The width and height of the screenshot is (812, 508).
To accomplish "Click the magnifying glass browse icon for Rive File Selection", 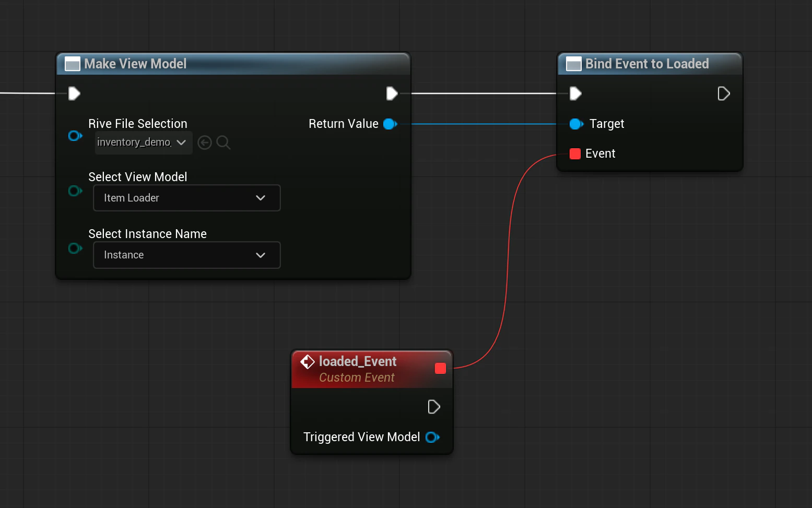I will (x=223, y=142).
